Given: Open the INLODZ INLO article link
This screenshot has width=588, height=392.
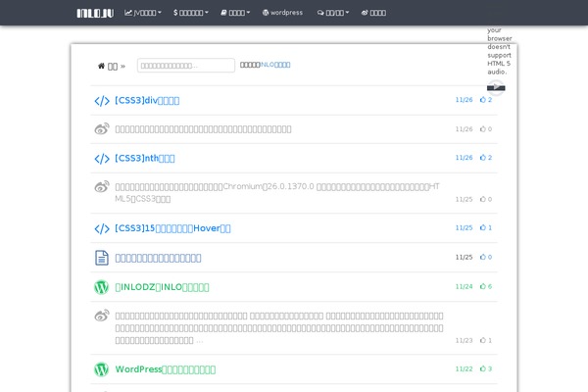Looking at the screenshot, I should (162, 287).
